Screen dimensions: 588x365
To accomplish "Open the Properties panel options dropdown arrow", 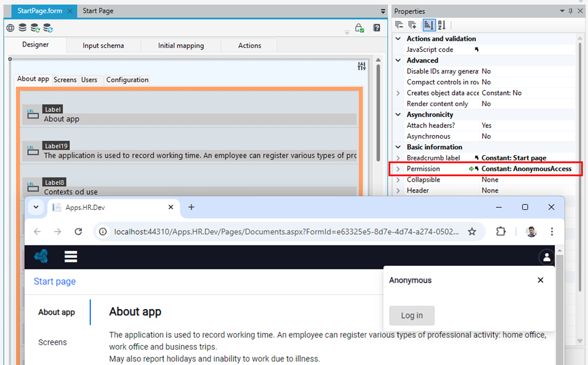I will coord(562,11).
